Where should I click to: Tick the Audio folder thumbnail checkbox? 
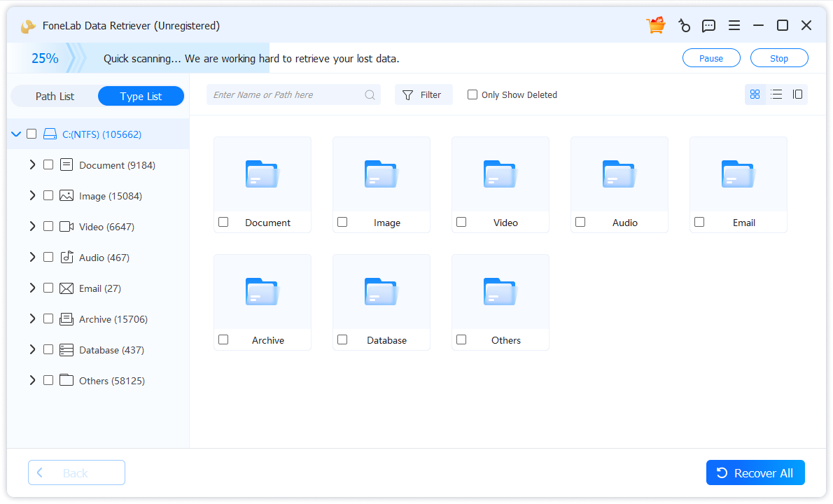tap(580, 222)
